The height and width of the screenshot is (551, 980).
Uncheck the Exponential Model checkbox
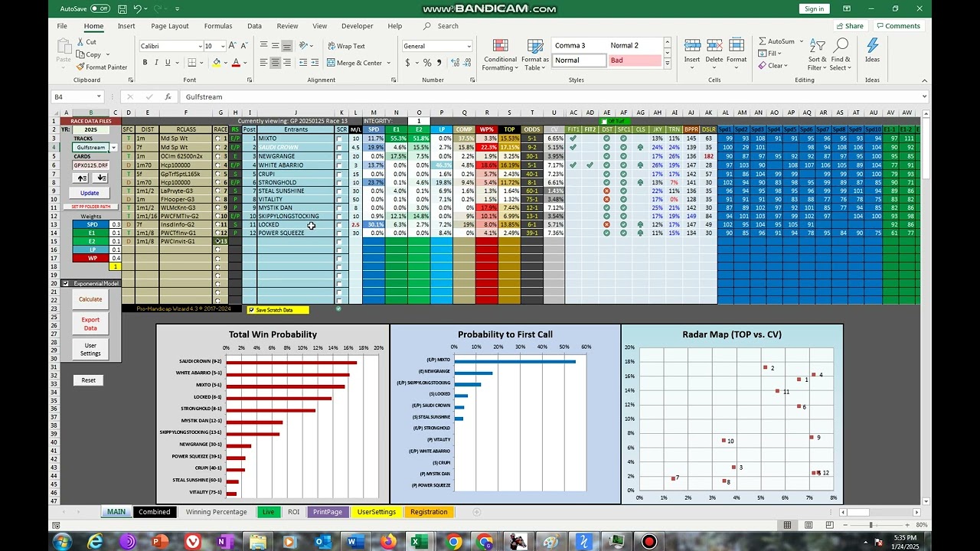[x=65, y=284]
